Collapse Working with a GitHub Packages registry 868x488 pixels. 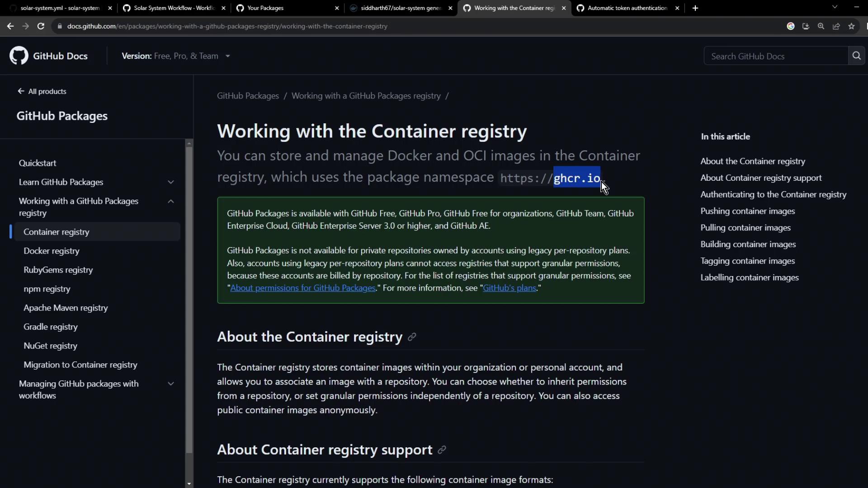coord(171,202)
